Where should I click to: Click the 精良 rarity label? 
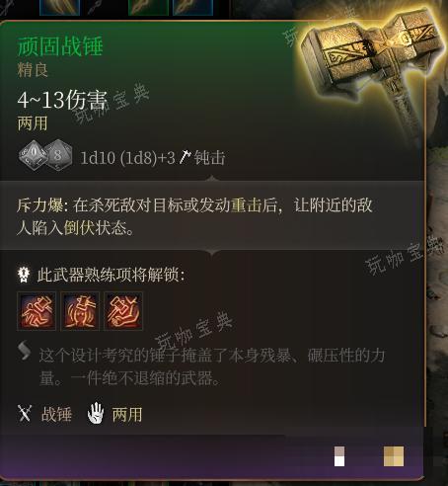(x=33, y=70)
